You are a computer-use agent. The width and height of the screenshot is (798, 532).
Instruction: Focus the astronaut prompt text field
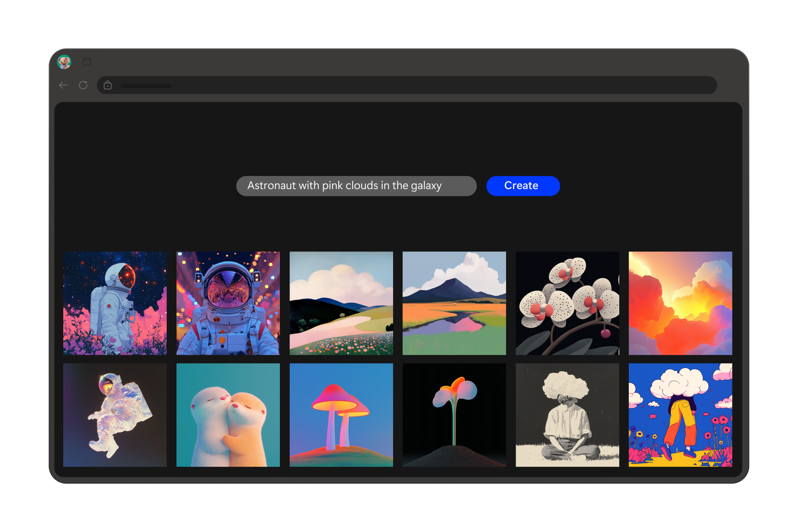pos(356,186)
